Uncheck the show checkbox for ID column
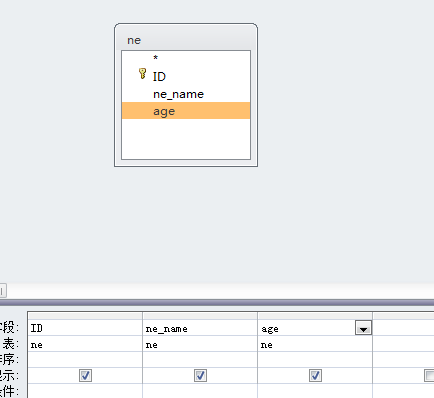Screen dimensions: 434x398 click(85, 376)
